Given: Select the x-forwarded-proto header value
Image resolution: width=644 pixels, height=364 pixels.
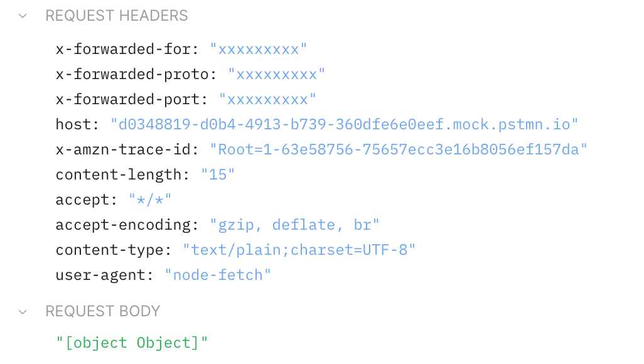Looking at the screenshot, I should (278, 74).
